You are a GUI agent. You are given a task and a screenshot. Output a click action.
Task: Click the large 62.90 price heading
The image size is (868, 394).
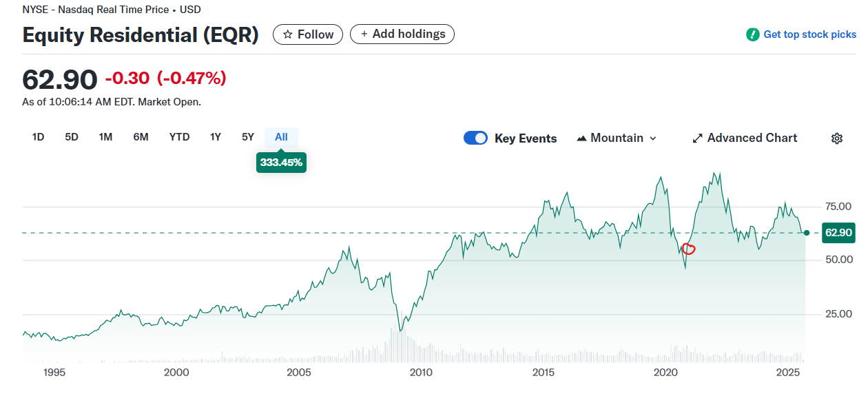(x=60, y=80)
